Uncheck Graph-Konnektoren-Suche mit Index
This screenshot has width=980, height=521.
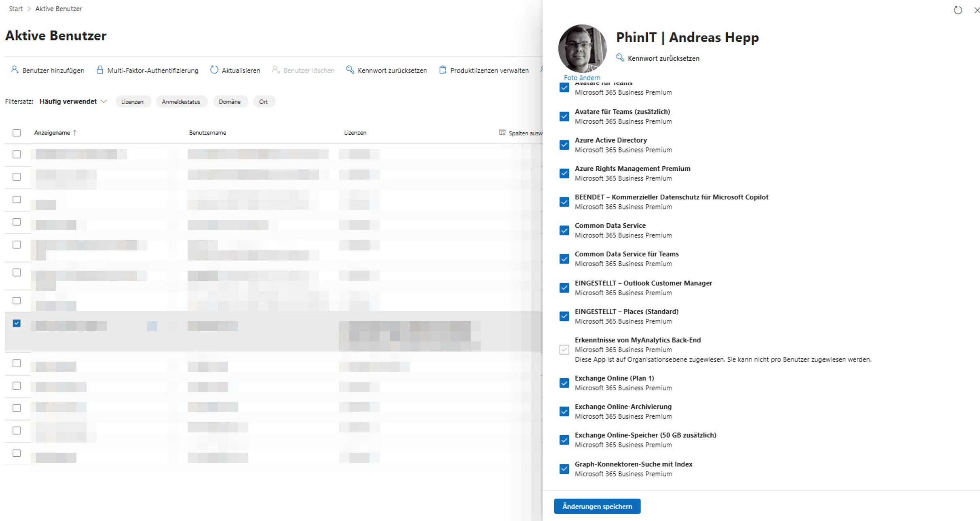coord(564,469)
